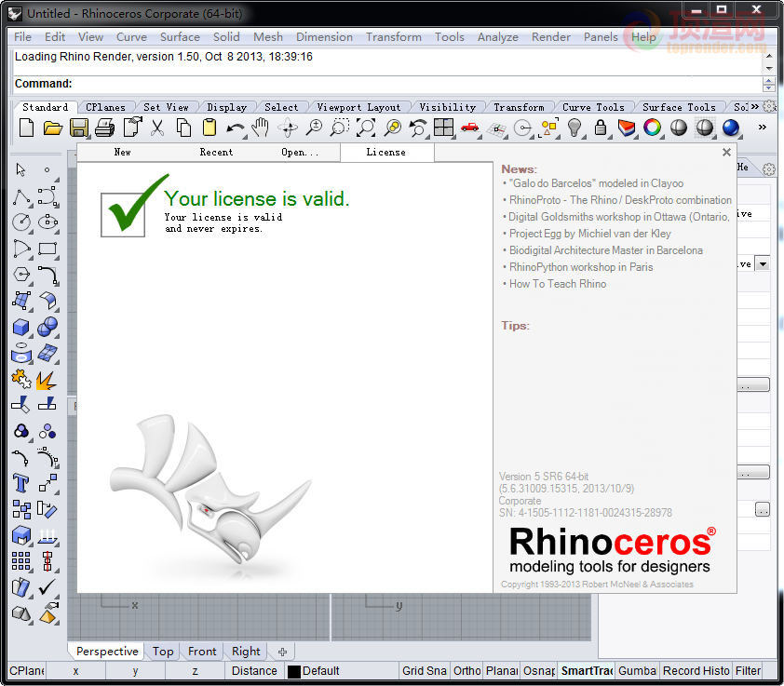Open the How To Teach Rhino link
This screenshot has height=686, width=784.
click(558, 284)
